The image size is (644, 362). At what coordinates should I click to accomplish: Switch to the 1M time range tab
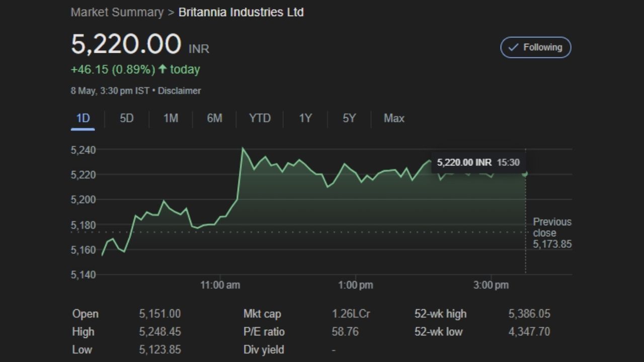[x=171, y=118]
